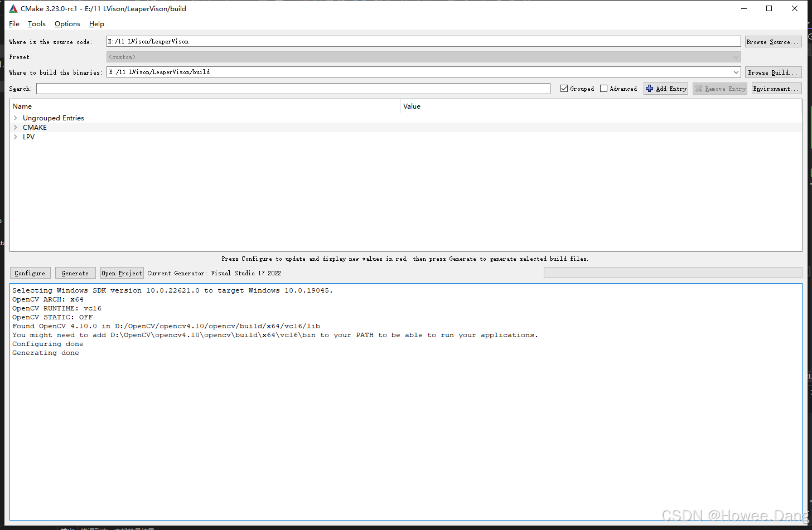Open the Tools menu

[x=37, y=24]
